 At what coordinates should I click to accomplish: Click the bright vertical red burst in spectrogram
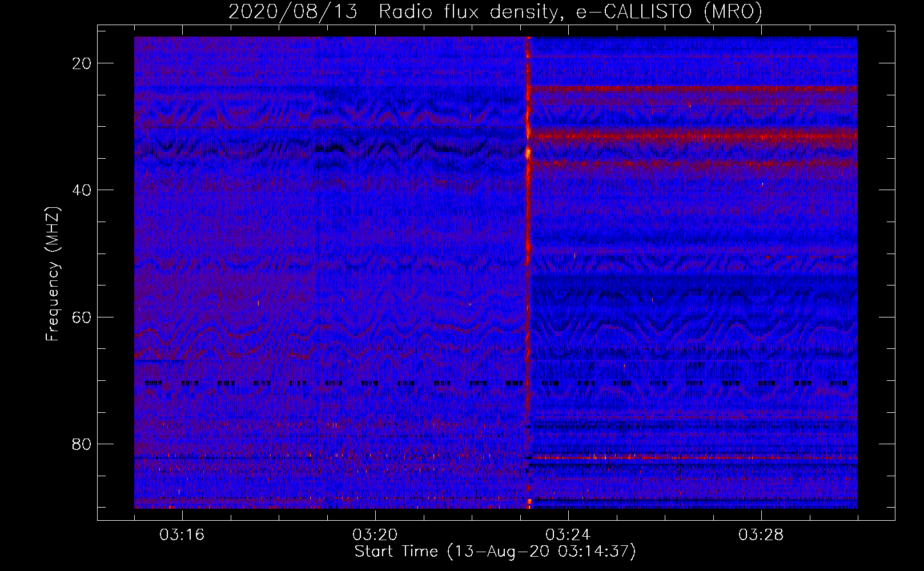coord(528,272)
